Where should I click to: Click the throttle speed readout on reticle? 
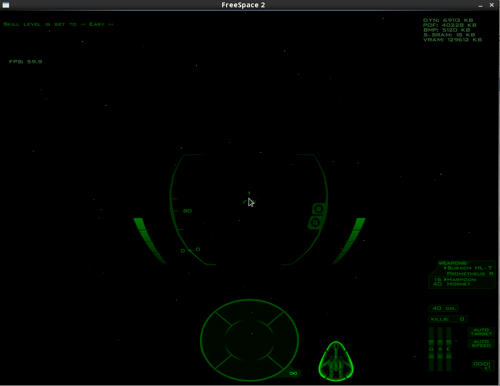coord(187,211)
